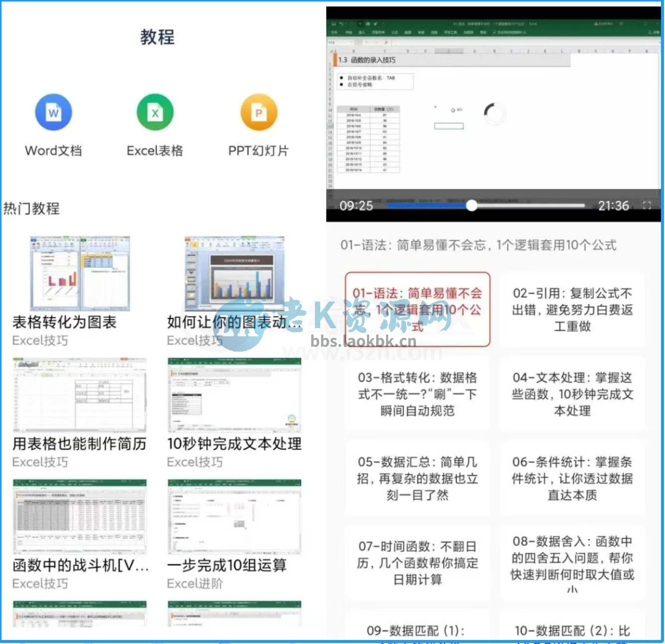Tap the fullscreen icon in video player
The image size is (665, 644).
tap(647, 206)
